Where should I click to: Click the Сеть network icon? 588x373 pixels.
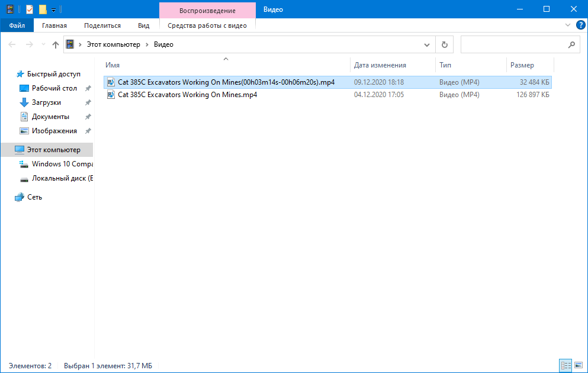pos(20,197)
